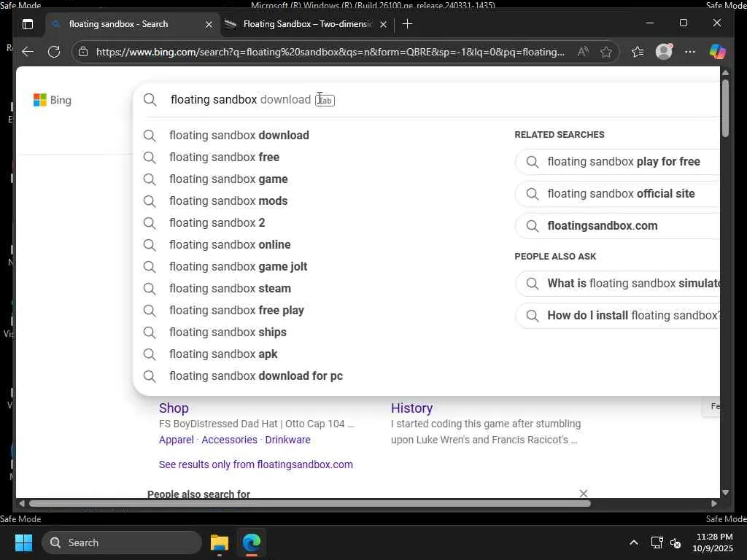View site information lock icon
Screen dimensions: 747x560
pyautogui.click(x=83, y=52)
